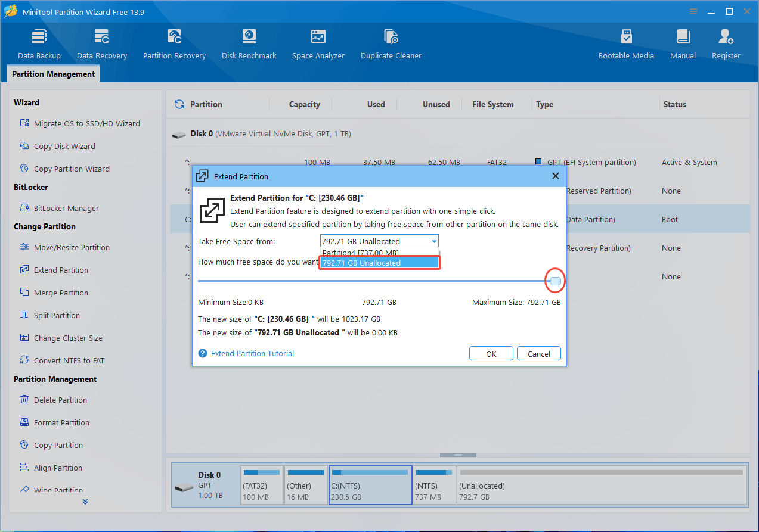Image resolution: width=759 pixels, height=532 pixels.
Task: Expand sidebar with double-chevron arrow
Action: [85, 502]
